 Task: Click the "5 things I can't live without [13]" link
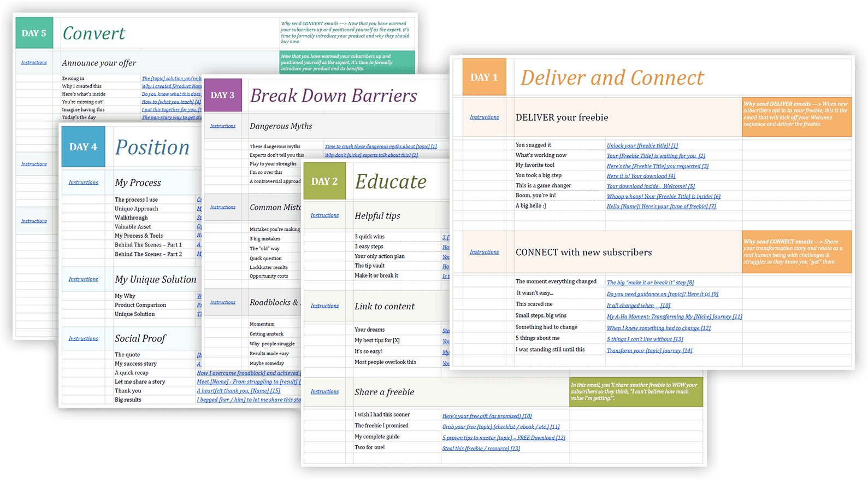(x=645, y=339)
